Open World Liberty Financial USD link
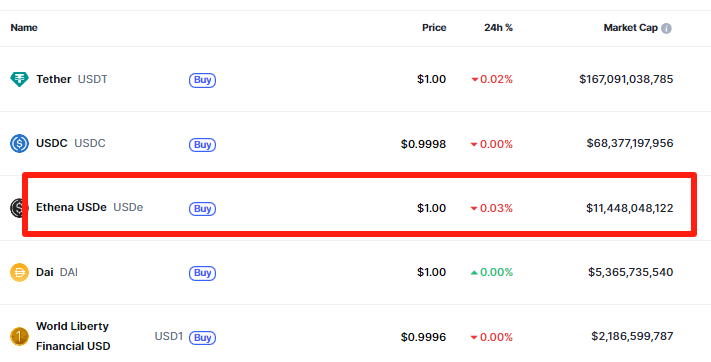711x362 pixels. 73,336
